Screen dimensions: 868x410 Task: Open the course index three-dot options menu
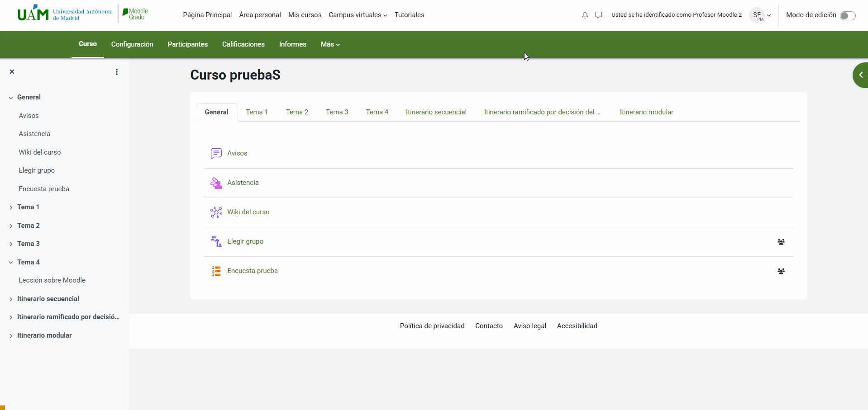(x=117, y=71)
